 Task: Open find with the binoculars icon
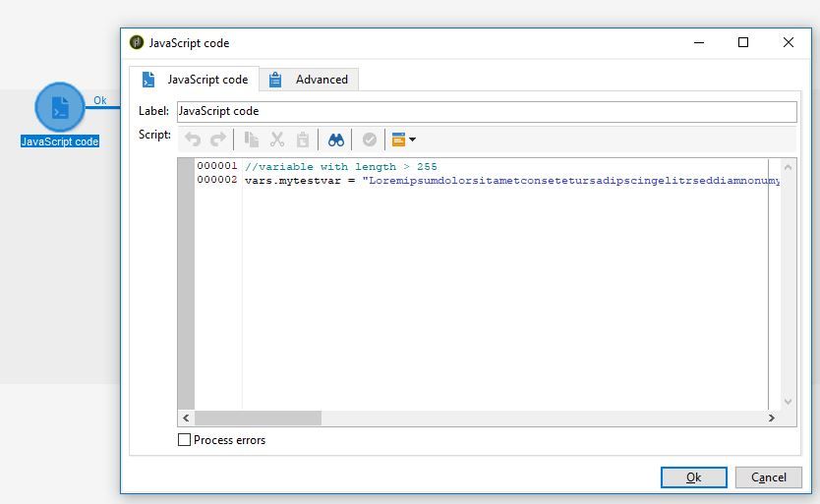tap(335, 140)
